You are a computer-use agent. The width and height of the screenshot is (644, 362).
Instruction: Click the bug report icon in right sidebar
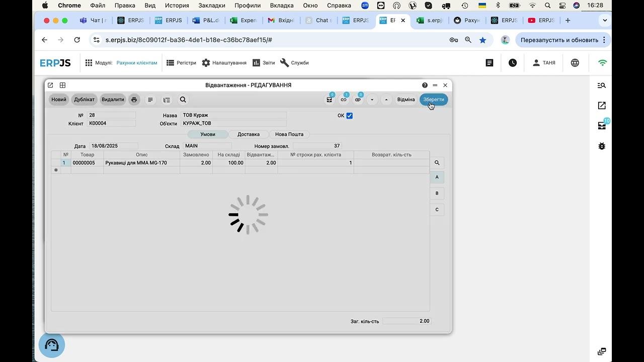coord(602,146)
